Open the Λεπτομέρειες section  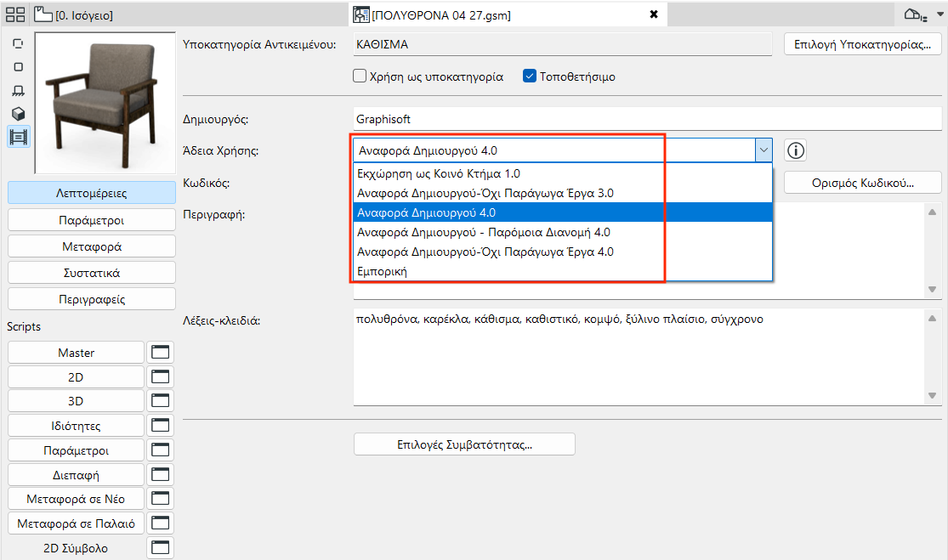92,193
